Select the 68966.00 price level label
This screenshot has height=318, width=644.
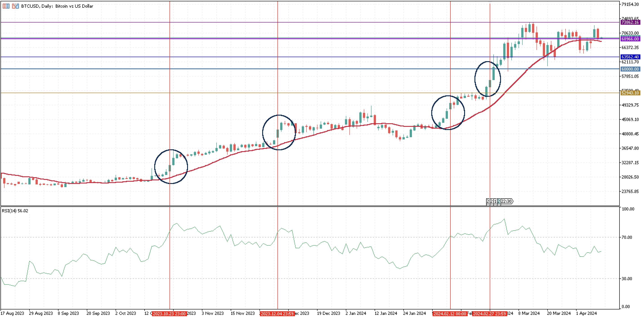coord(630,39)
